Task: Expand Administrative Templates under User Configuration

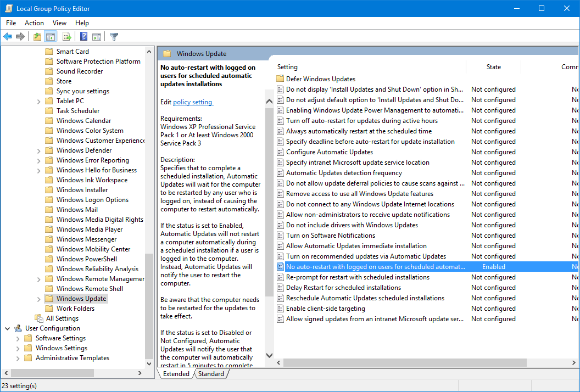Action: tap(18, 358)
